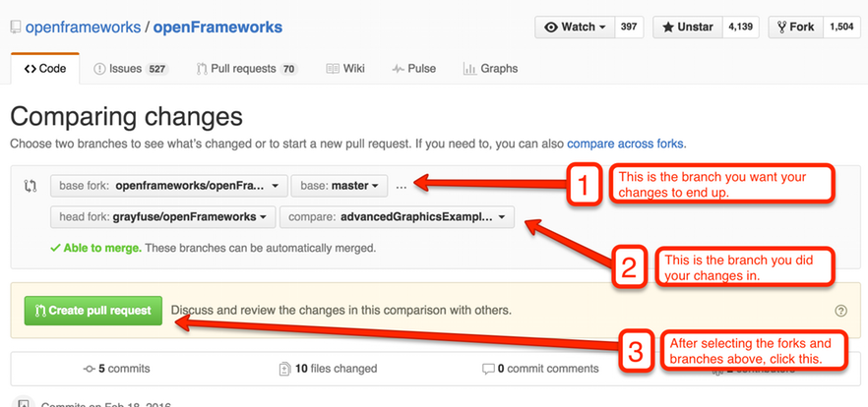Open the openframeworks owner link

83,28
